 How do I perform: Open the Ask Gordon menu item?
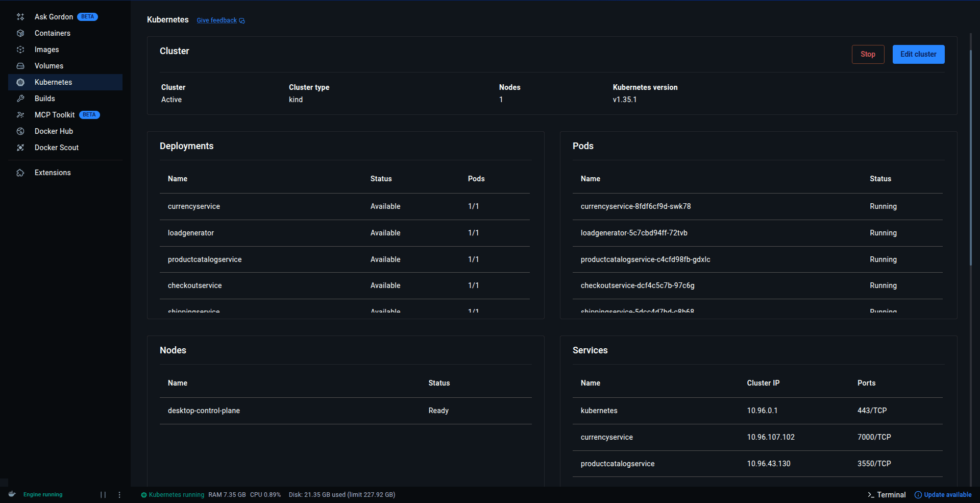pyautogui.click(x=65, y=17)
